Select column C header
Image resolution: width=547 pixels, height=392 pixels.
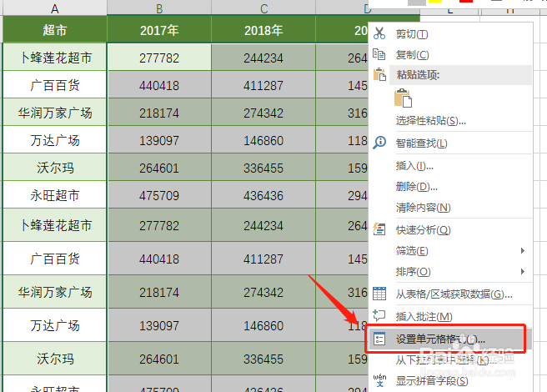click(263, 8)
